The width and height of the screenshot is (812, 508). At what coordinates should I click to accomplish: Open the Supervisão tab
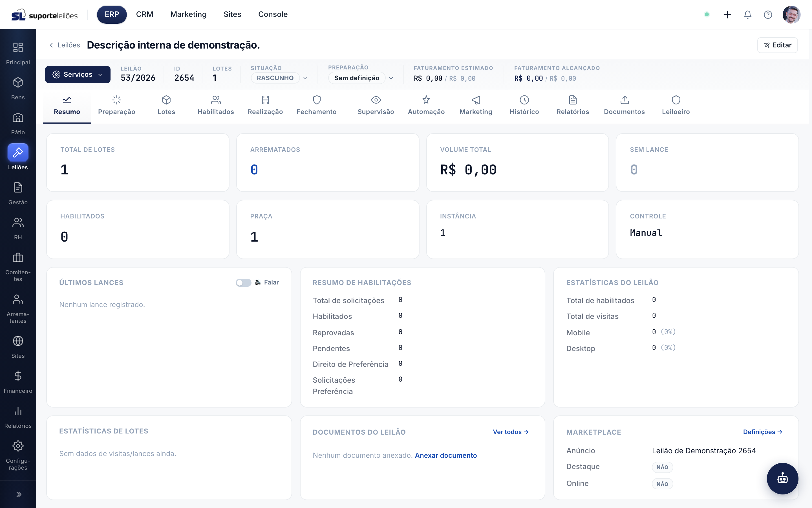tap(376, 106)
